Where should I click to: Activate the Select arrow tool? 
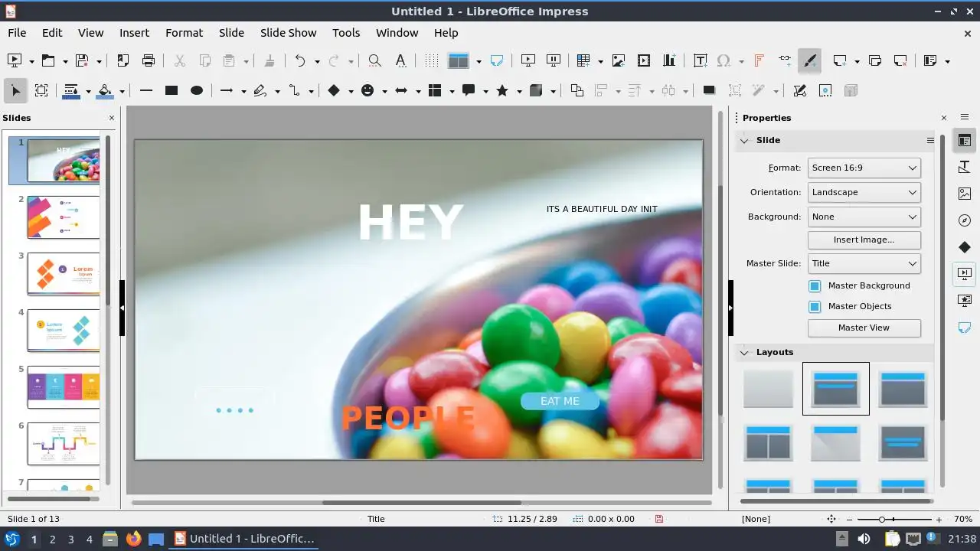click(x=15, y=90)
